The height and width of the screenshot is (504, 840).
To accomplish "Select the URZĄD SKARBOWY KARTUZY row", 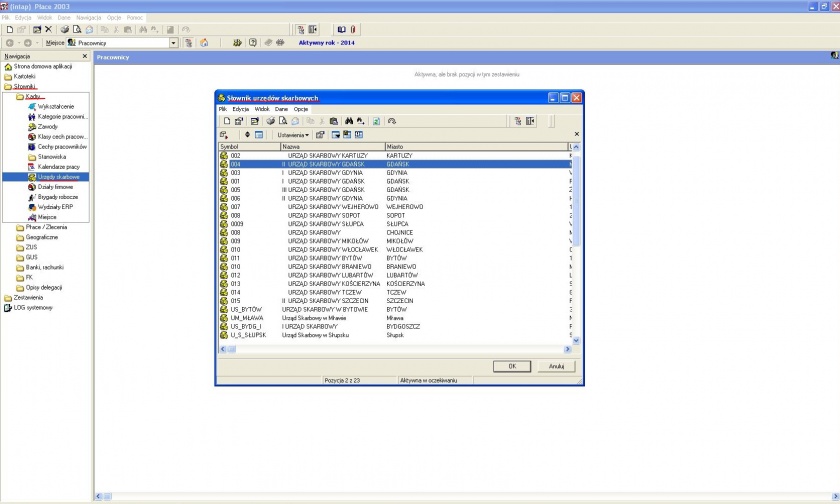I will [395, 156].
